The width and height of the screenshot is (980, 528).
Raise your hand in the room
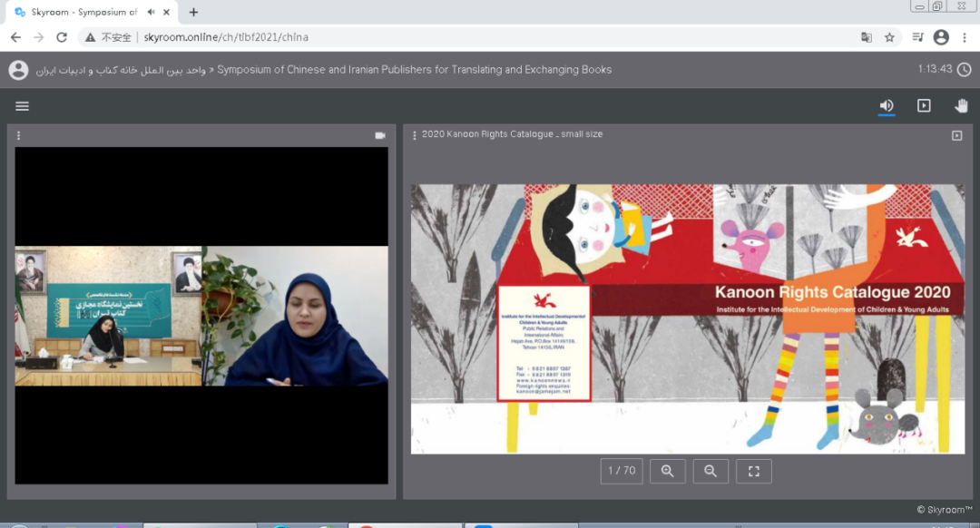[x=961, y=106]
